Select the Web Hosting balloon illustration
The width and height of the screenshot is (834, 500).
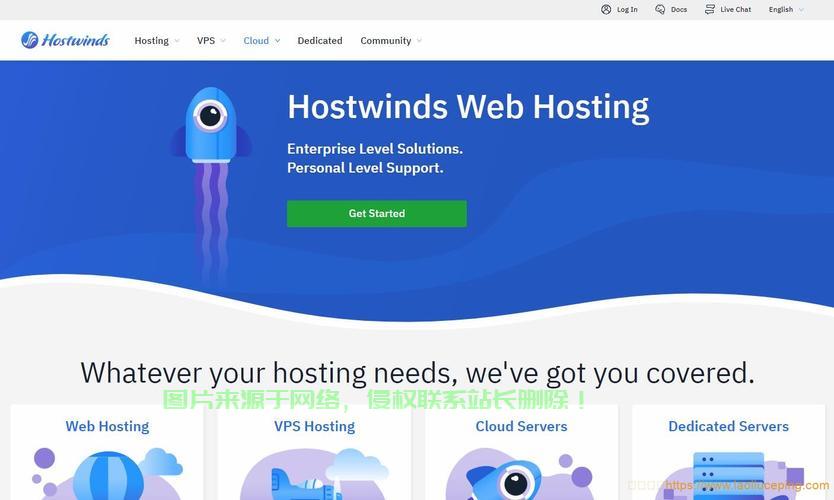[x=107, y=473]
